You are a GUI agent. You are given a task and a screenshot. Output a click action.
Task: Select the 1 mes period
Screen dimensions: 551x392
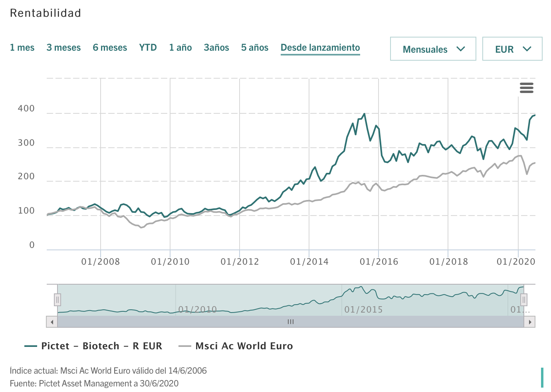[22, 48]
